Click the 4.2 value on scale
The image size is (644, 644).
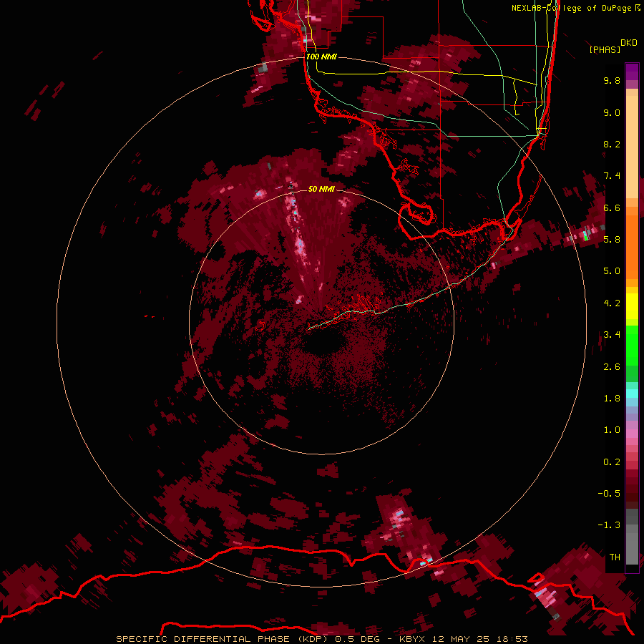click(612, 303)
